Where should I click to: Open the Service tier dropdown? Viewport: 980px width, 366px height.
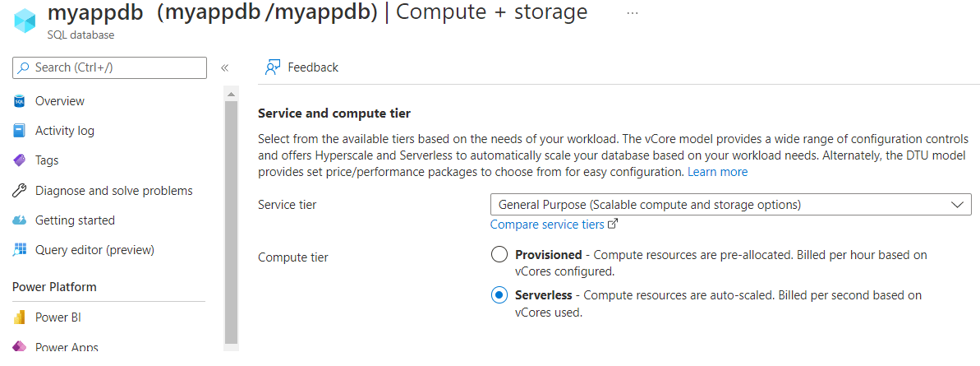pos(730,204)
